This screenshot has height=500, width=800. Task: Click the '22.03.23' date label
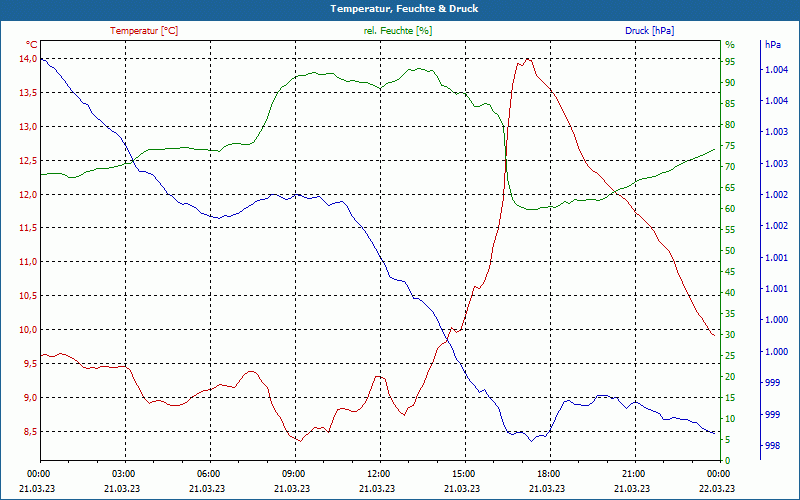point(717,488)
